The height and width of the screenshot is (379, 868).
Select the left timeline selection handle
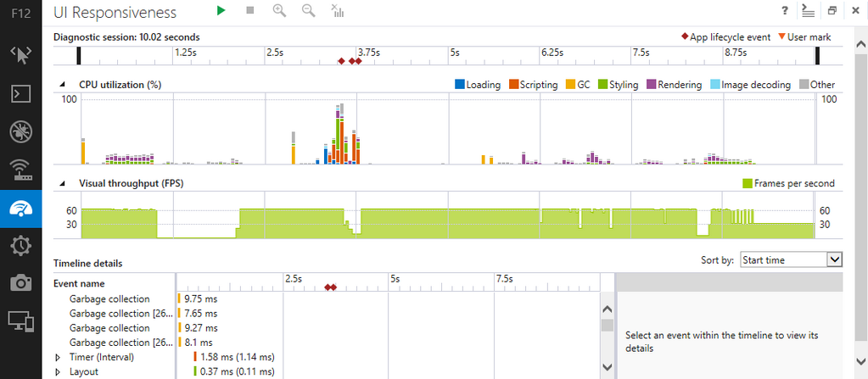click(x=79, y=56)
